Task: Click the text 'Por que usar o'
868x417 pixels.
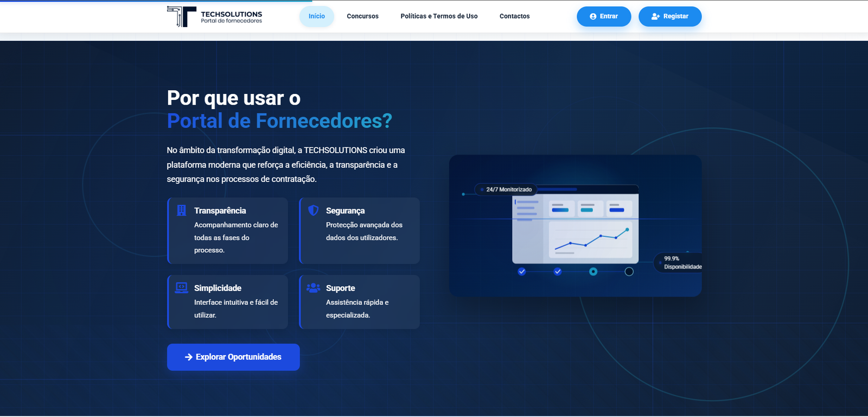Action: pos(234,98)
